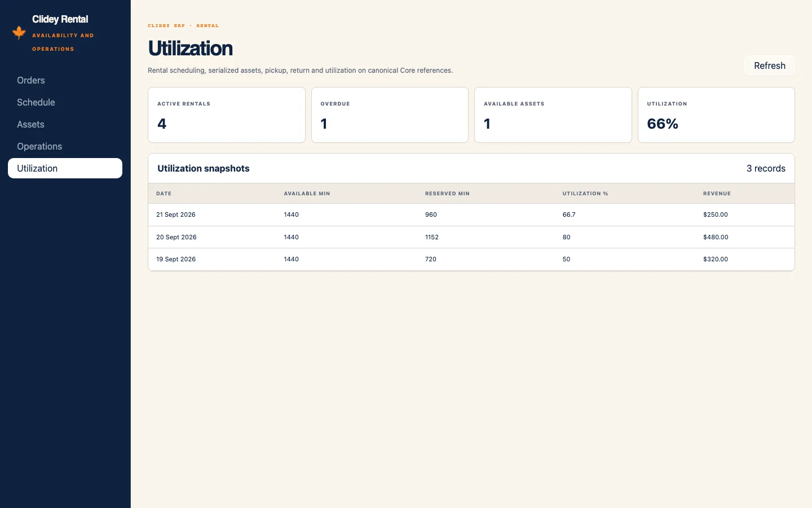Select the 21 Sept 2026 row date
812x508 pixels.
(176, 214)
